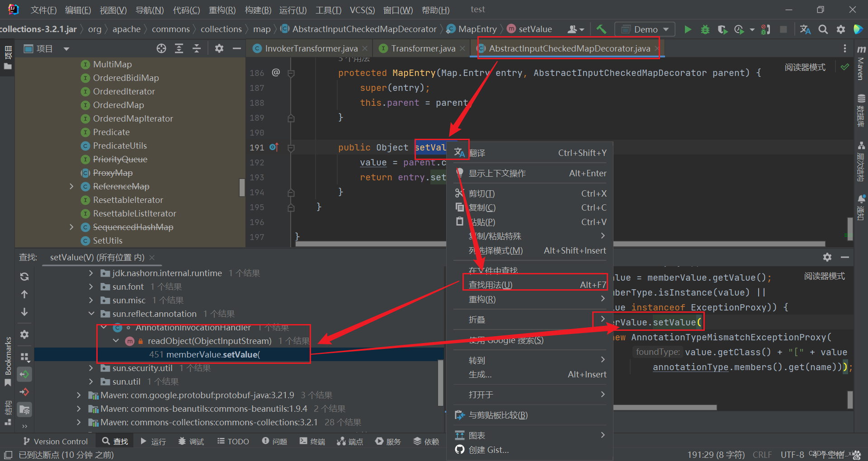Screen dimensions: 868x461
Task: Open Find panel settings gear on left strip
Action: pyautogui.click(x=24, y=334)
